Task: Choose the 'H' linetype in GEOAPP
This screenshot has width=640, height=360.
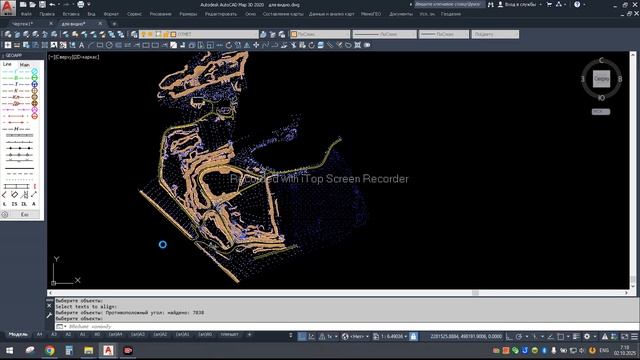Action: coord(16,129)
